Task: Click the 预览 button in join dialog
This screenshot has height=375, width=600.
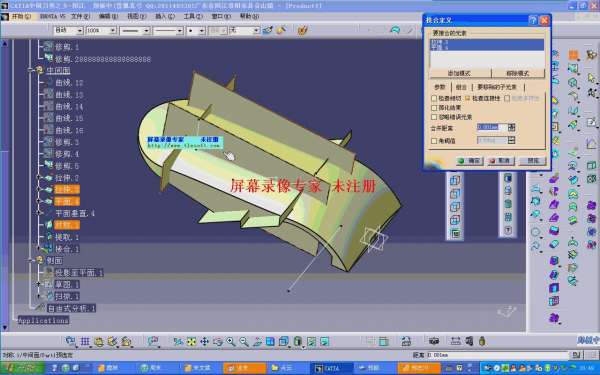Action: (x=533, y=161)
